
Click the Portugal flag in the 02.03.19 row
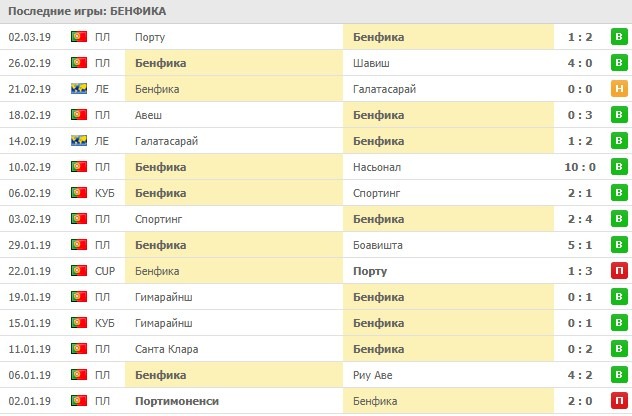(x=79, y=37)
